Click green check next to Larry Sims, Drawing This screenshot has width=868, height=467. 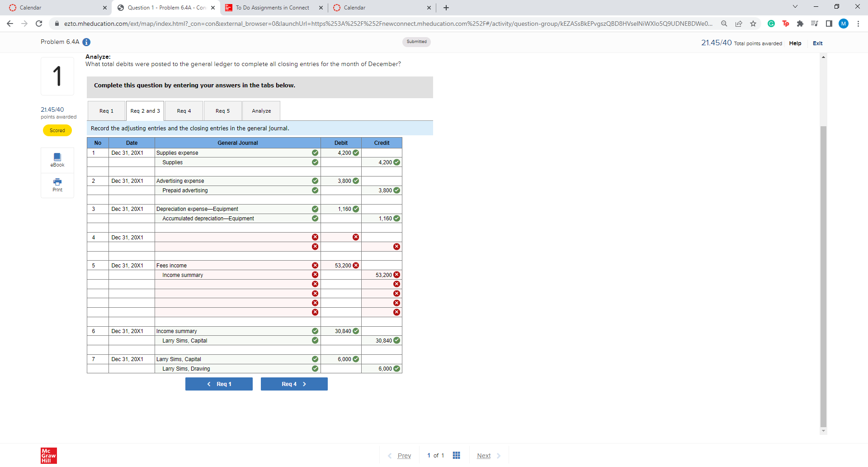tap(315, 369)
